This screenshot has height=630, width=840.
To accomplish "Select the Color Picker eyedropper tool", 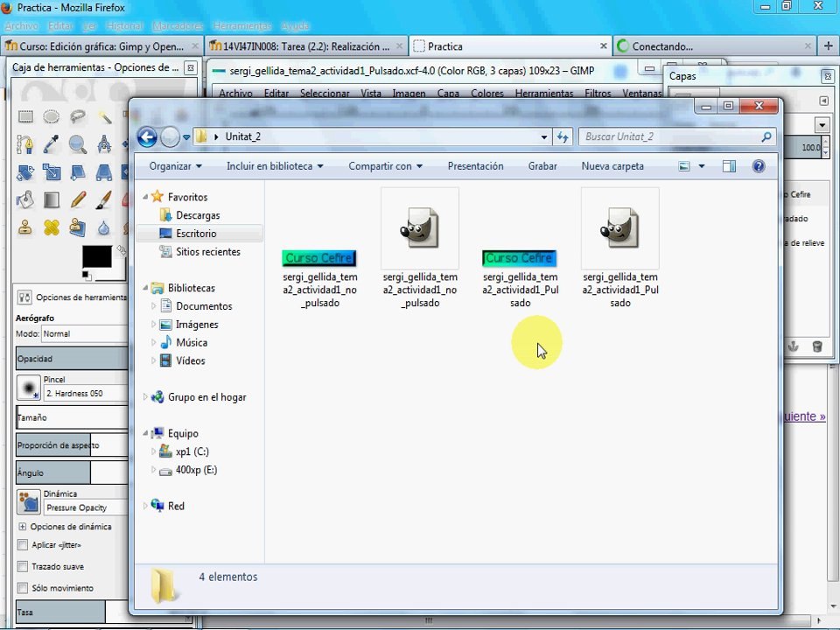I will point(52,144).
